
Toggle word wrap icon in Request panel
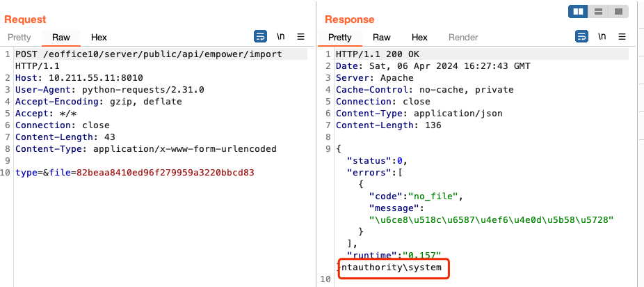click(260, 37)
